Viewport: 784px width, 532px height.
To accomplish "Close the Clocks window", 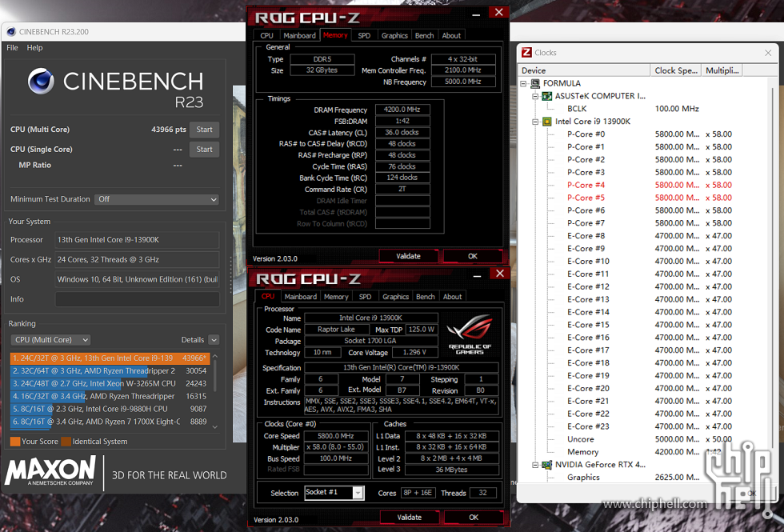I will (768, 53).
